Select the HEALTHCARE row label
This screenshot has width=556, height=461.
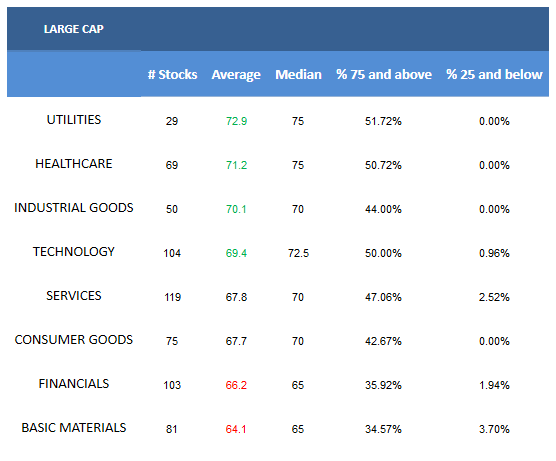tap(74, 164)
